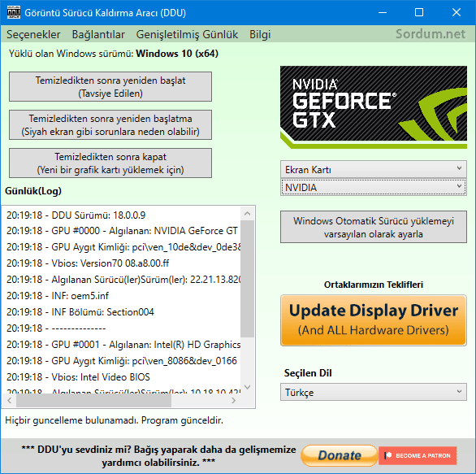Click the NVIDIA GeForce GTX logo image

(x=374, y=107)
